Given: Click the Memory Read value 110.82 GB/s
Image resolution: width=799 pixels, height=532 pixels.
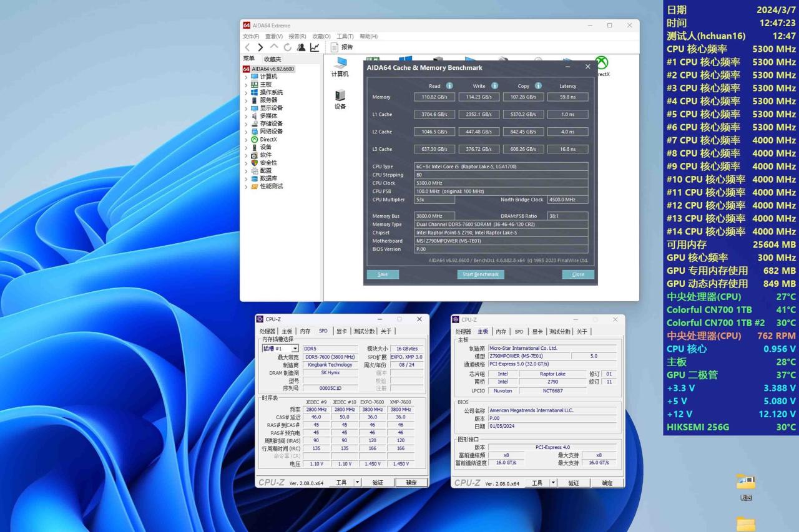Looking at the screenshot, I should (x=434, y=97).
